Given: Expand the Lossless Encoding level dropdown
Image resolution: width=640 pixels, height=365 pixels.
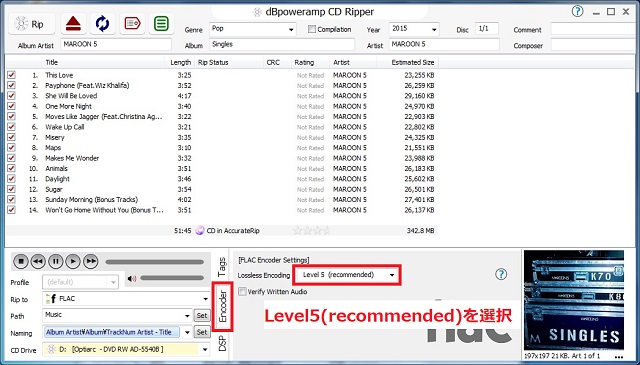Looking at the screenshot, I should click(x=347, y=275).
